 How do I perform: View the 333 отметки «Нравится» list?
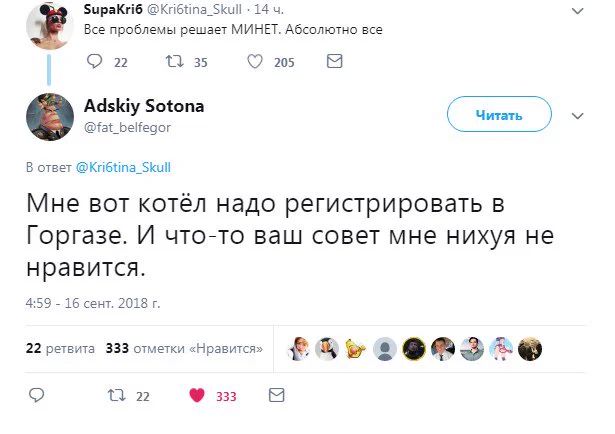click(184, 348)
